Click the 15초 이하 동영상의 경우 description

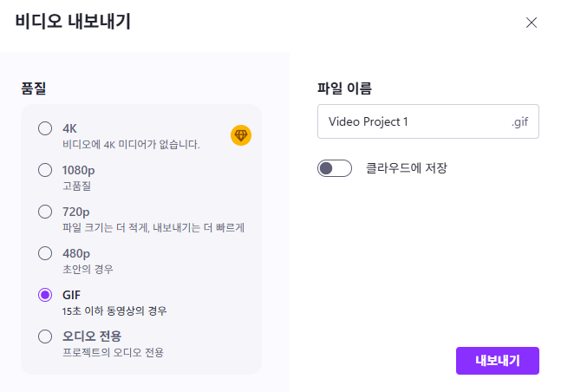[114, 310]
